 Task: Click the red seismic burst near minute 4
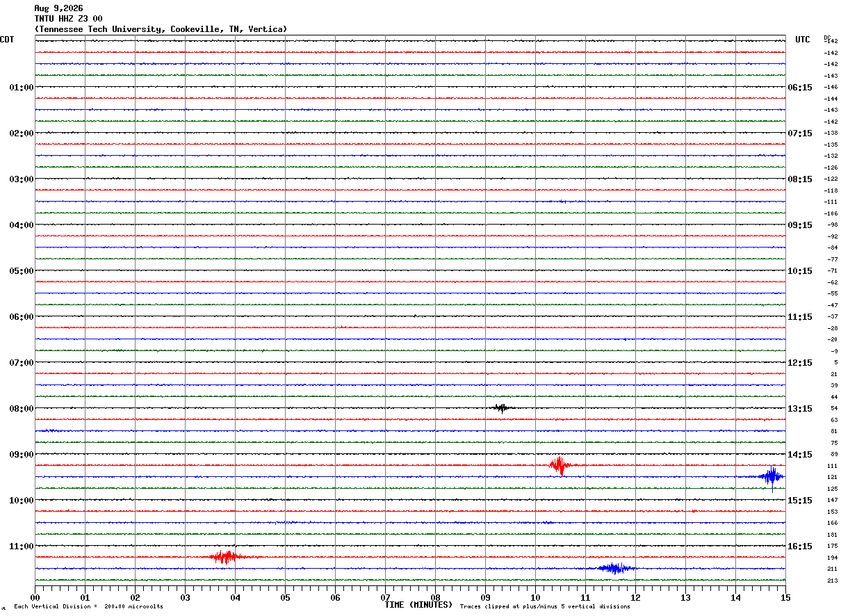(226, 557)
